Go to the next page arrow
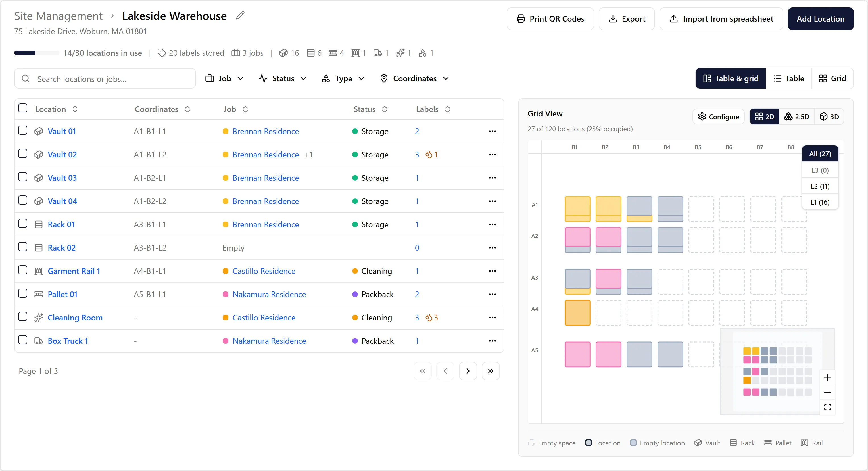The width and height of the screenshot is (868, 471). point(468,371)
